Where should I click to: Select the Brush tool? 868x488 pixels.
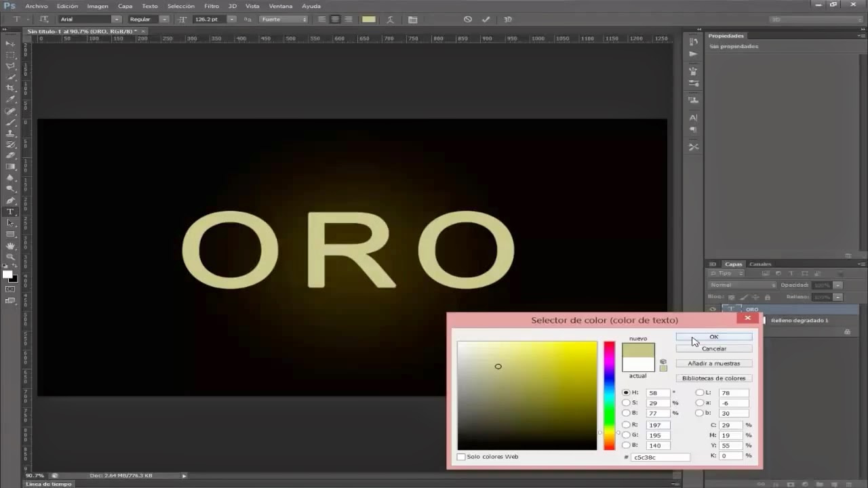(10, 123)
